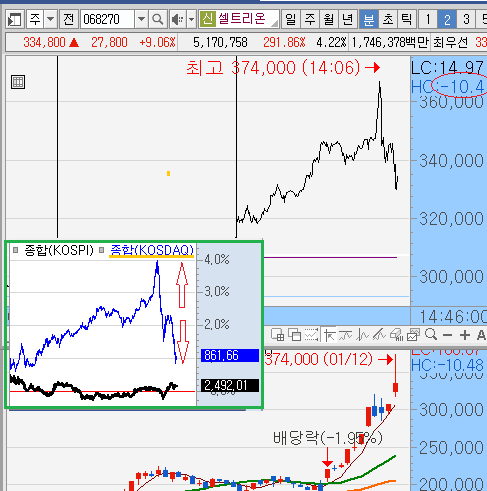Click the HC:-10.48 label on daily chart
This screenshot has height=491, width=487.
(447, 365)
